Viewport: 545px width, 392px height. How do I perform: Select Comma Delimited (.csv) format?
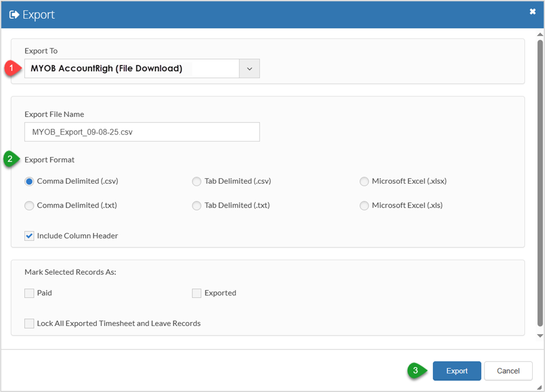pos(29,181)
